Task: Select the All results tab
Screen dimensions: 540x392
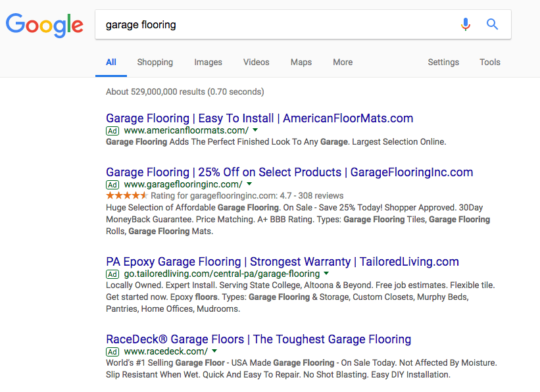Action: point(111,62)
